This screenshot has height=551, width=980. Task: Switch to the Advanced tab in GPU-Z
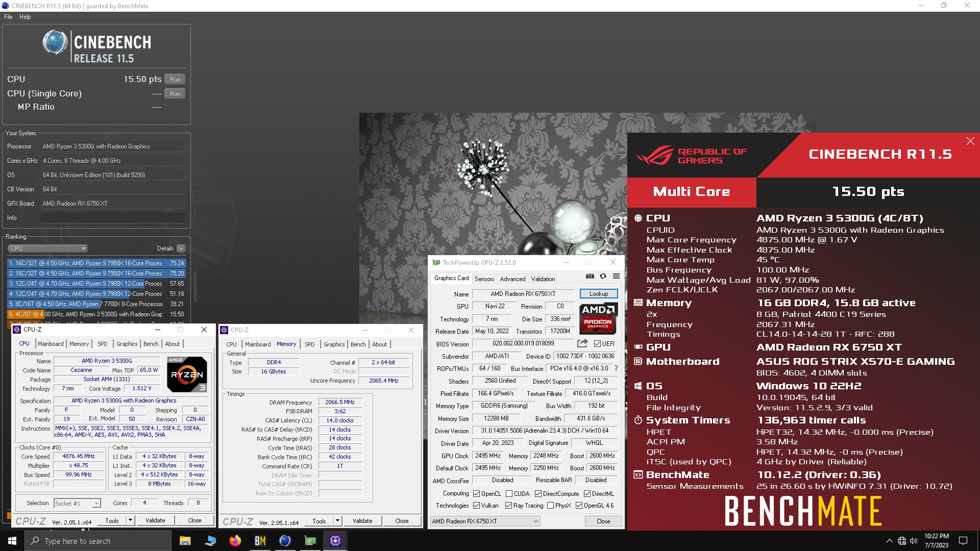pos(512,279)
